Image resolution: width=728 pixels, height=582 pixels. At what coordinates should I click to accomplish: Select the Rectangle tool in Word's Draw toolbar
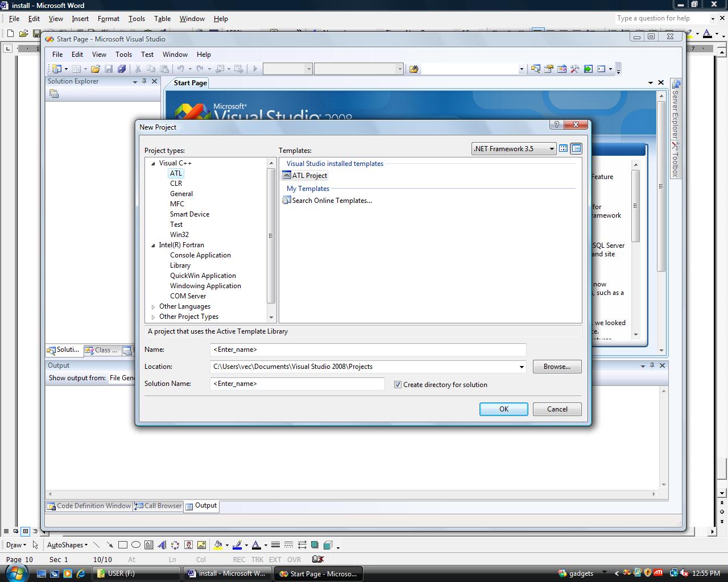[x=122, y=544]
